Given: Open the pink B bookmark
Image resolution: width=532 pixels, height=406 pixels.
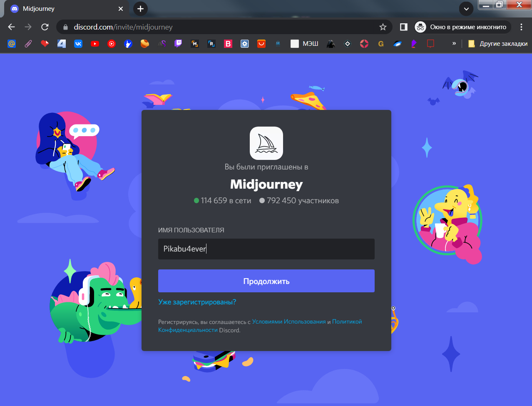Looking at the screenshot, I should [228, 43].
